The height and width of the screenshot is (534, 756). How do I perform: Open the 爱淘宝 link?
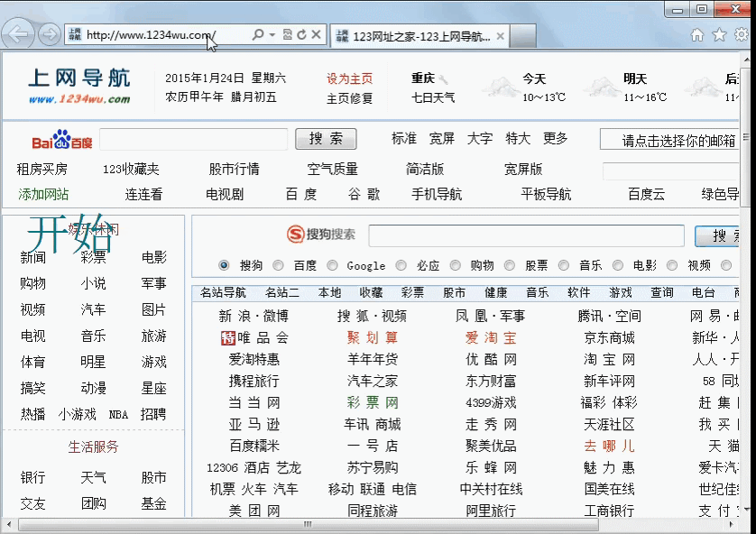tap(491, 338)
